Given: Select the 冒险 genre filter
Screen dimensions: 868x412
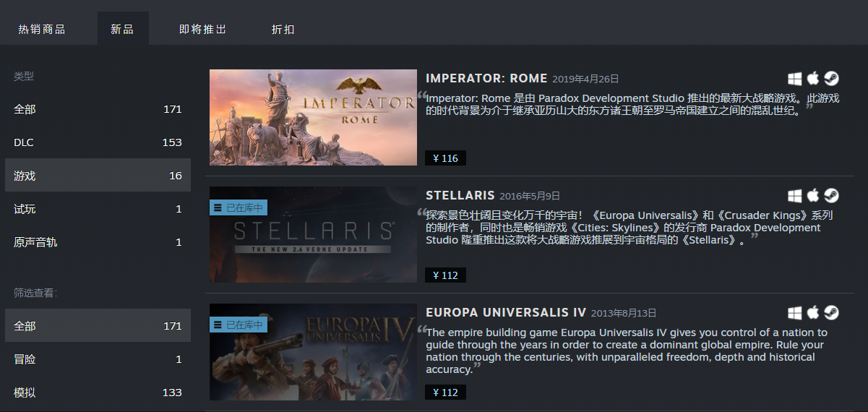Looking at the screenshot, I should tap(98, 359).
